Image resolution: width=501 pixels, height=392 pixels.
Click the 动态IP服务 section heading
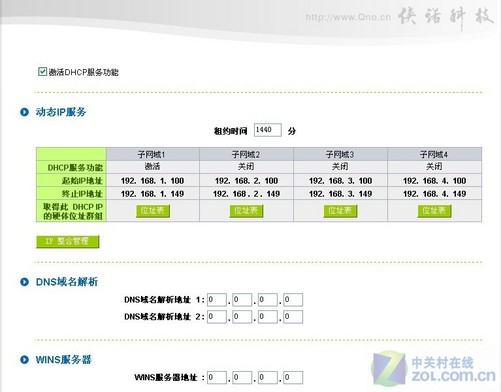tap(61, 112)
